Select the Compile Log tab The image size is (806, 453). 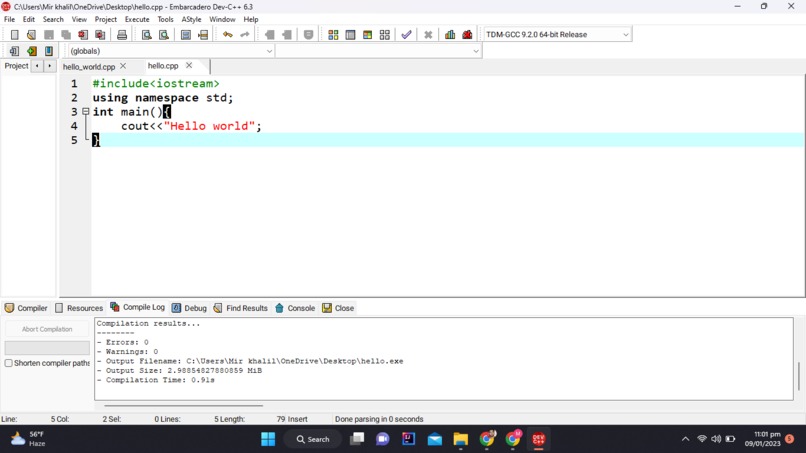137,307
